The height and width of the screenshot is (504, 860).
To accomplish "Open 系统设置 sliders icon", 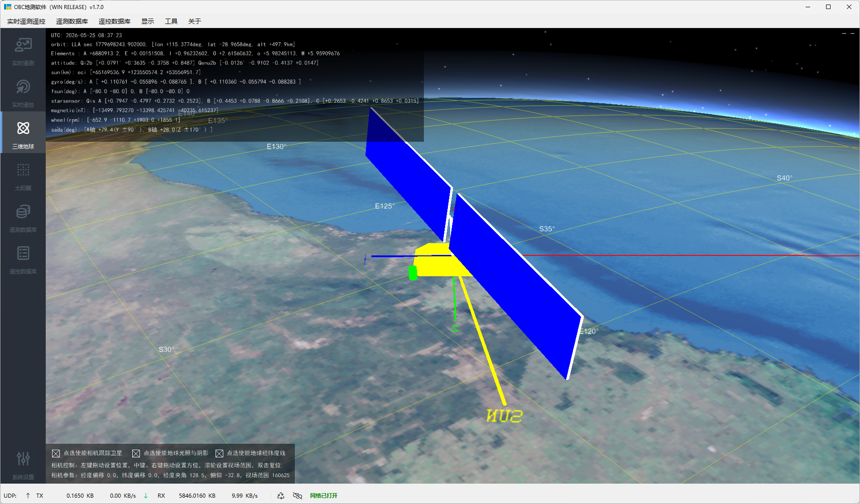I will pyautogui.click(x=23, y=459).
